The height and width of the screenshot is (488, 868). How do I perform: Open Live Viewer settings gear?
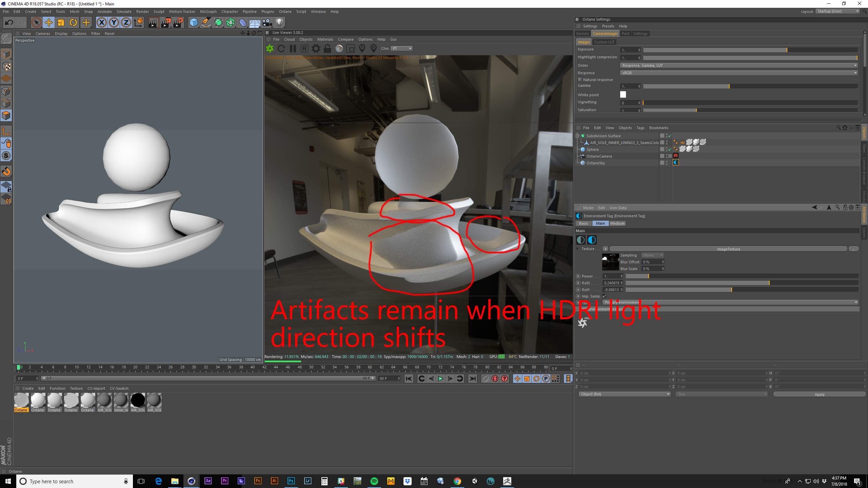click(x=316, y=48)
